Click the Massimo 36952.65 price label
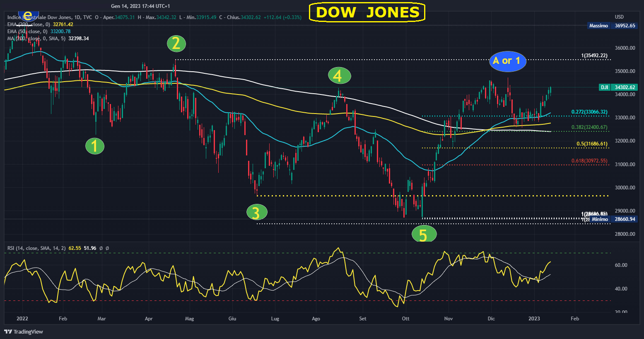The width and height of the screenshot is (644, 339). tap(612, 26)
